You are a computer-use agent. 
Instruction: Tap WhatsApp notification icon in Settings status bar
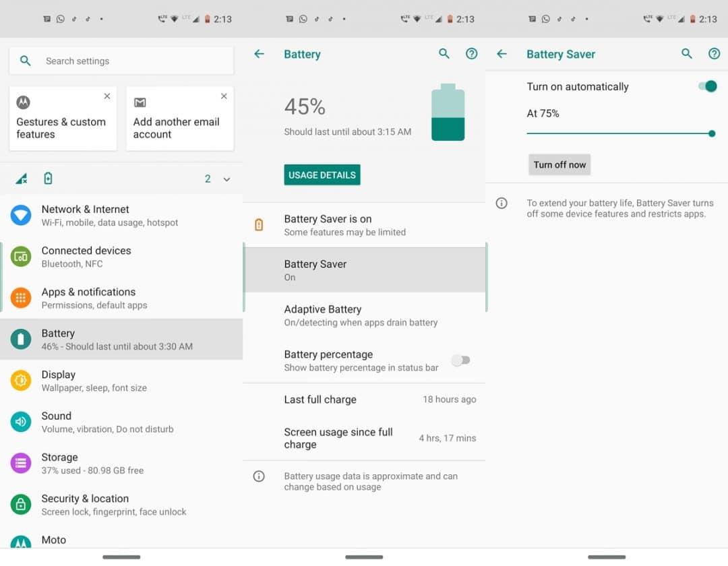coord(61,19)
